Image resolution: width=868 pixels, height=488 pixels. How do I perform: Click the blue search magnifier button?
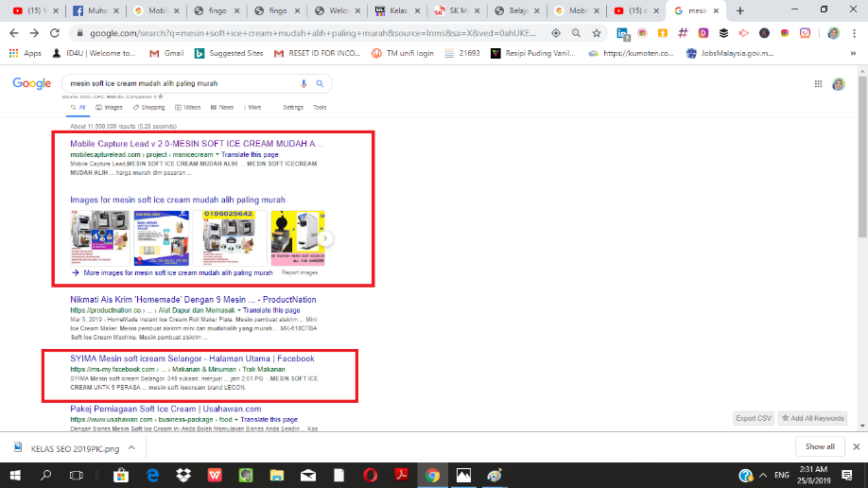(320, 83)
